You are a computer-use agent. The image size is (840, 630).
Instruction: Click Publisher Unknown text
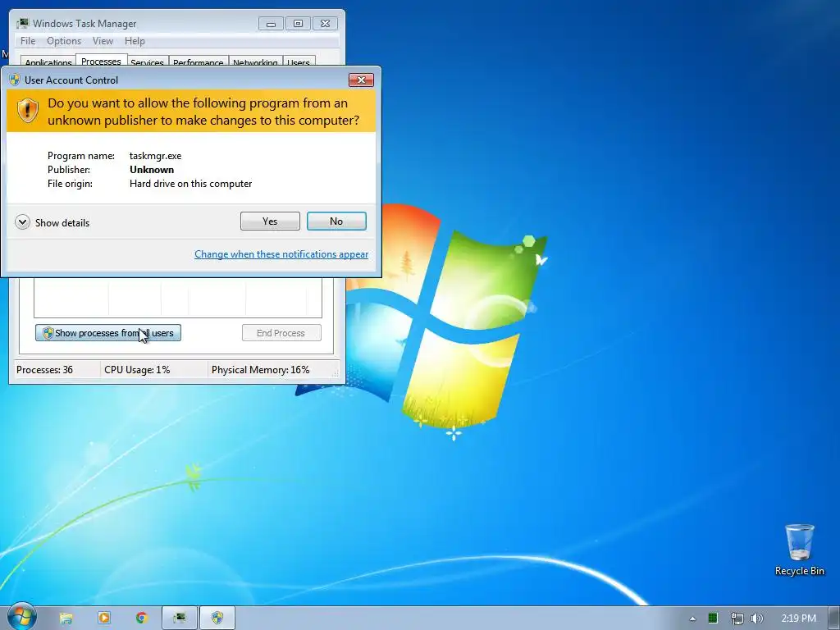152,170
